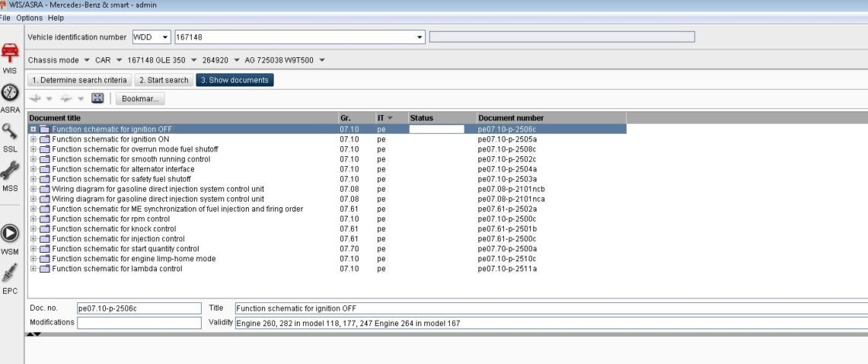868x364 pixels.
Task: Expand Function schematic for ignition ON
Action: (34, 139)
